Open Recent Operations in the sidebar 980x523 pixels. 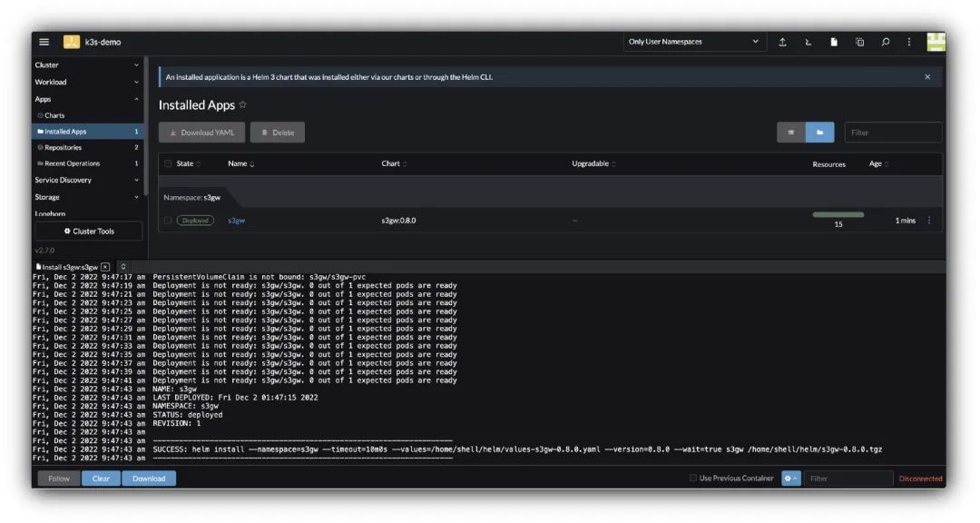pyautogui.click(x=87, y=163)
